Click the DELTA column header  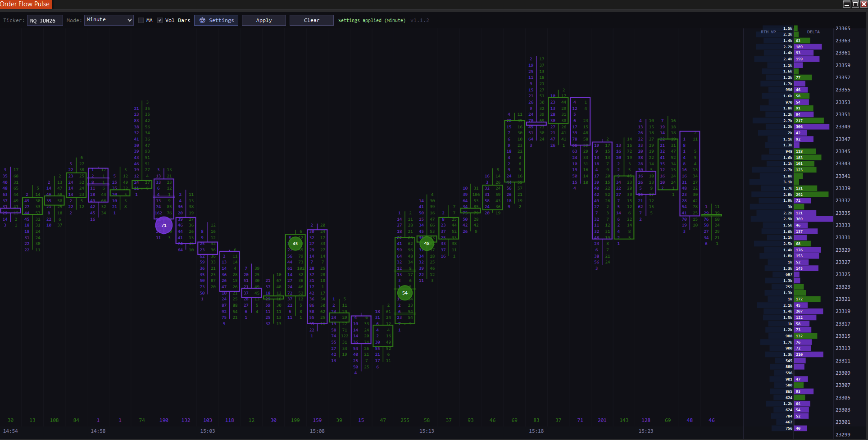click(x=813, y=32)
